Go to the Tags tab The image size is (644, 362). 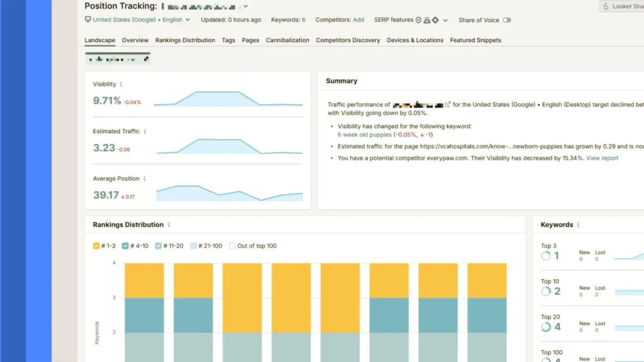coord(228,40)
